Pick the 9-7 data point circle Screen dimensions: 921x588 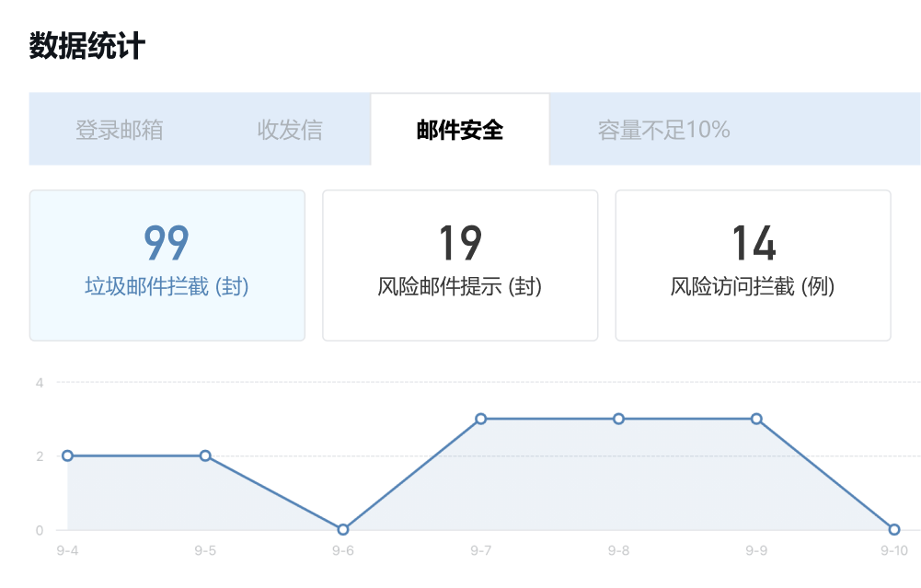click(x=480, y=419)
